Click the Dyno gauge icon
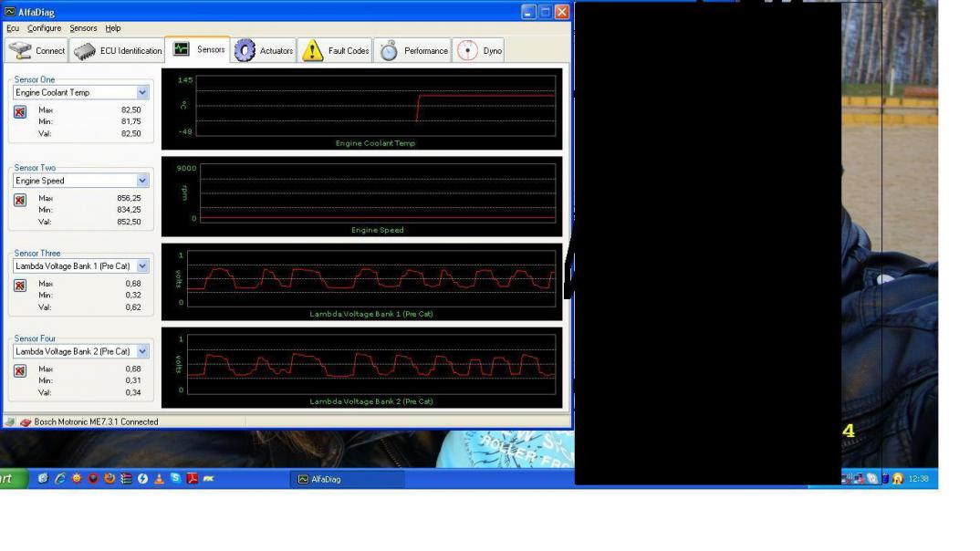This screenshot has width=980, height=551. (x=467, y=51)
